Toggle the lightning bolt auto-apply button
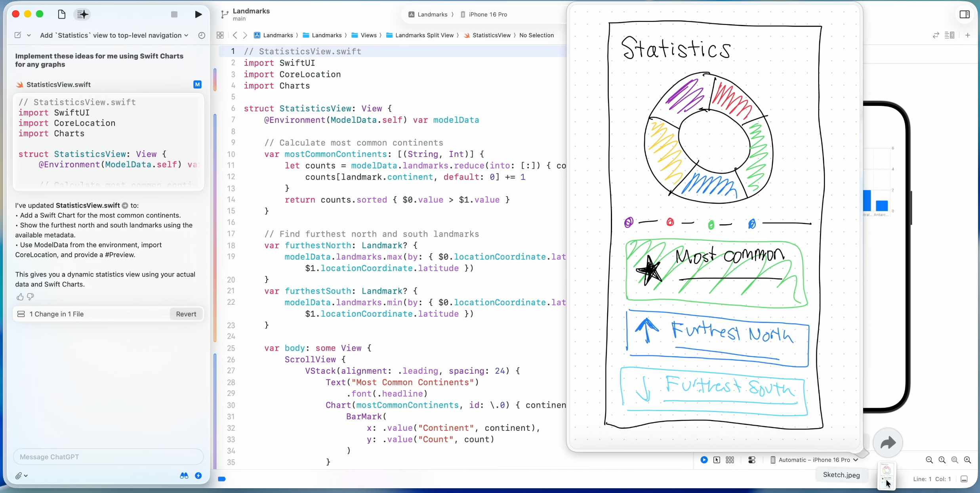The image size is (980, 493). coord(198,476)
